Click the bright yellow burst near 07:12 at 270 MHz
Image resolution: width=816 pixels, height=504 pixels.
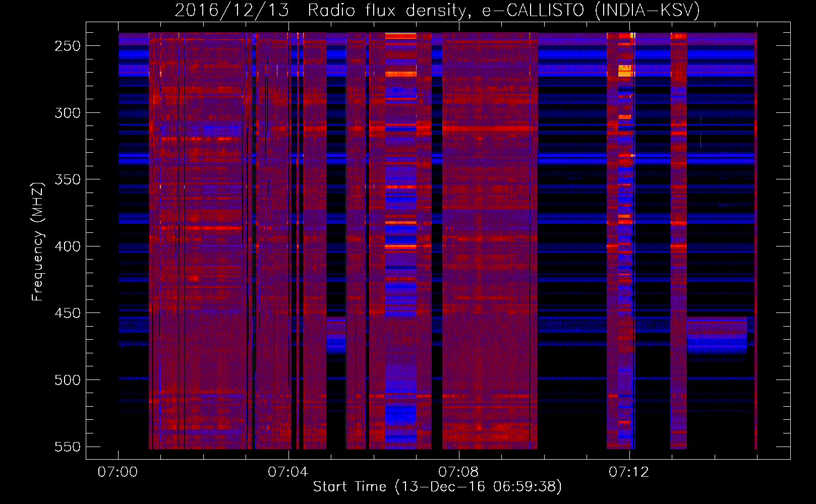(625, 71)
